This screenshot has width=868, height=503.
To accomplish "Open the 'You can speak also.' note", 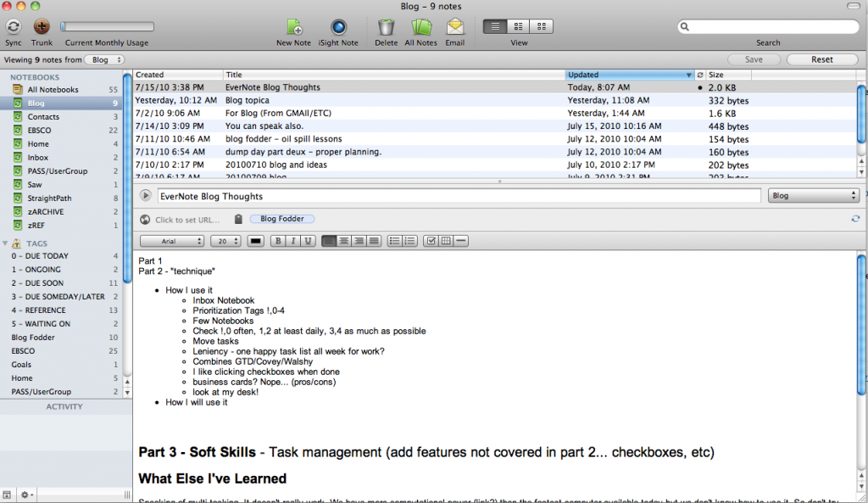I will tap(495, 126).
